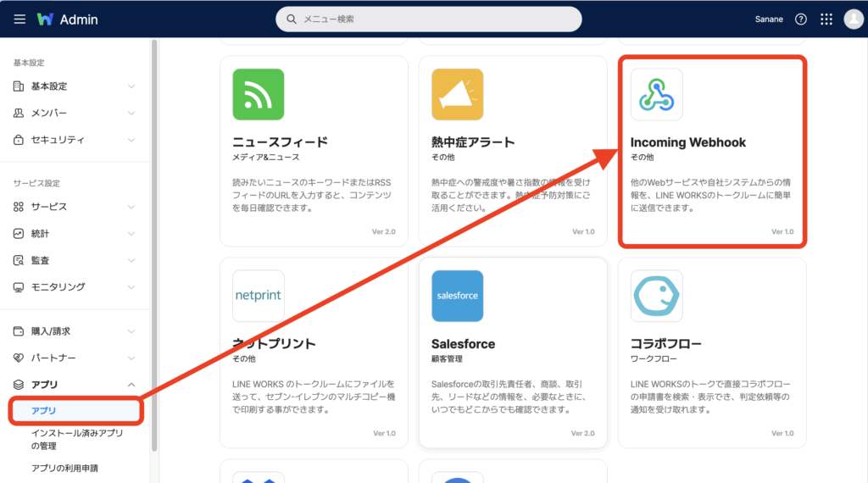
Task: Click the blue Salesforce logo icon
Action: point(457,296)
